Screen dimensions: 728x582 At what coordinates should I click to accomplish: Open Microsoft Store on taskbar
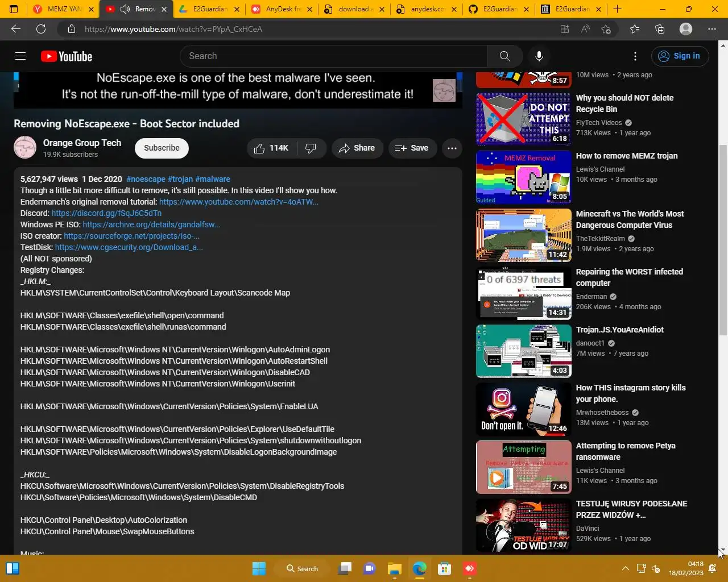tap(445, 568)
